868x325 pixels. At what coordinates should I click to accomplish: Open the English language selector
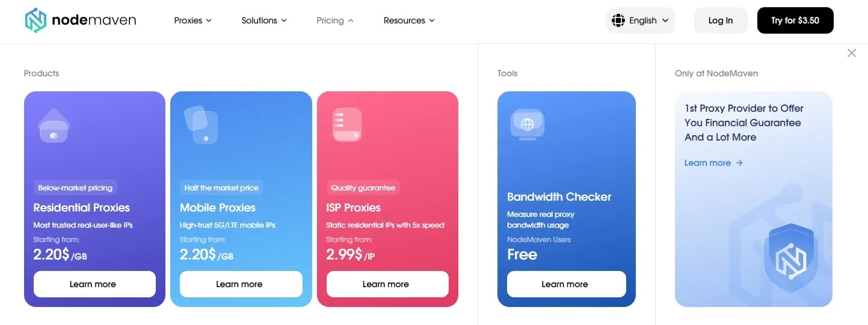click(x=641, y=20)
